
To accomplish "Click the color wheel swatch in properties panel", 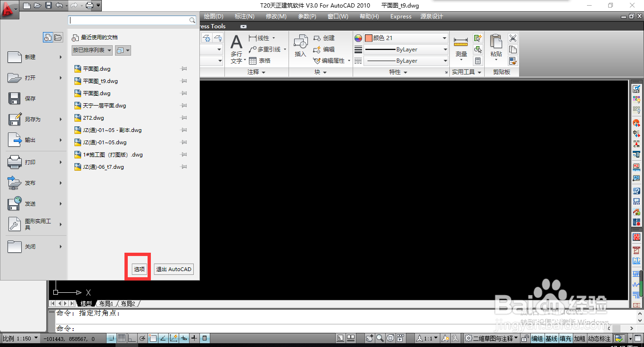I will [x=358, y=38].
